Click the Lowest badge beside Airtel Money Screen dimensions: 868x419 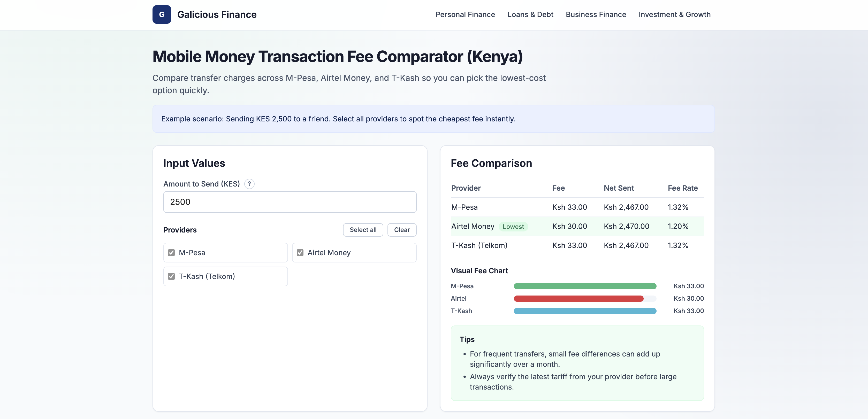click(x=513, y=226)
